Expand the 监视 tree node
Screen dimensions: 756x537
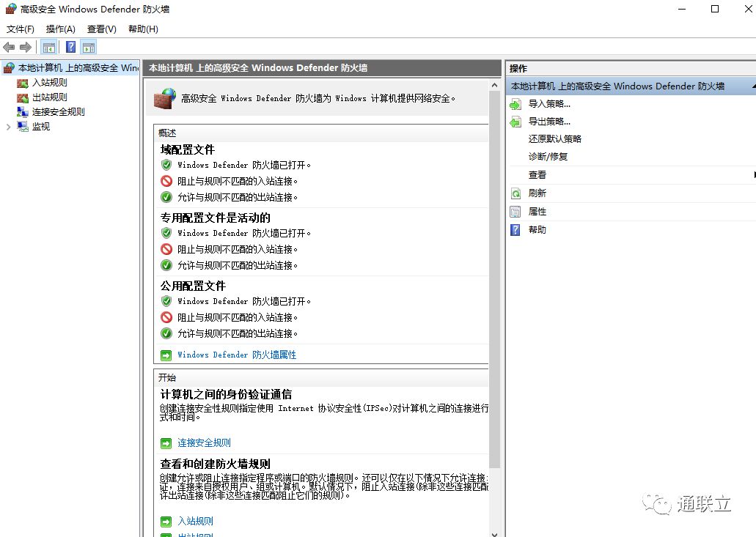8,127
